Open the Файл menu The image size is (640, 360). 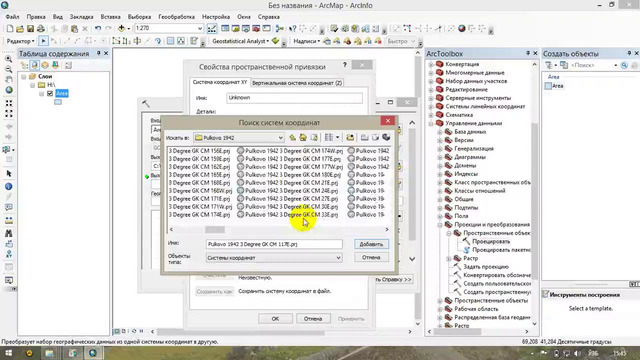pos(12,17)
